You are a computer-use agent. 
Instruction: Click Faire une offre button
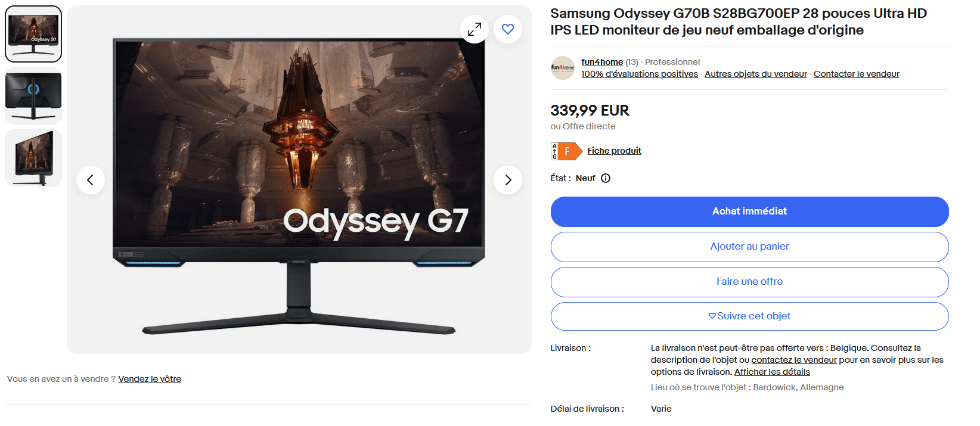pos(749,282)
